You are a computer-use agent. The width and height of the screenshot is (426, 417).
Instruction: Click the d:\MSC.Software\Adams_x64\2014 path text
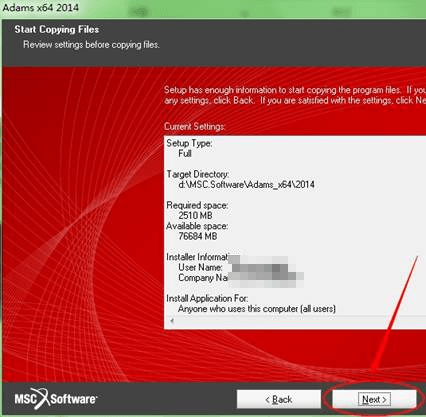pyautogui.click(x=246, y=185)
